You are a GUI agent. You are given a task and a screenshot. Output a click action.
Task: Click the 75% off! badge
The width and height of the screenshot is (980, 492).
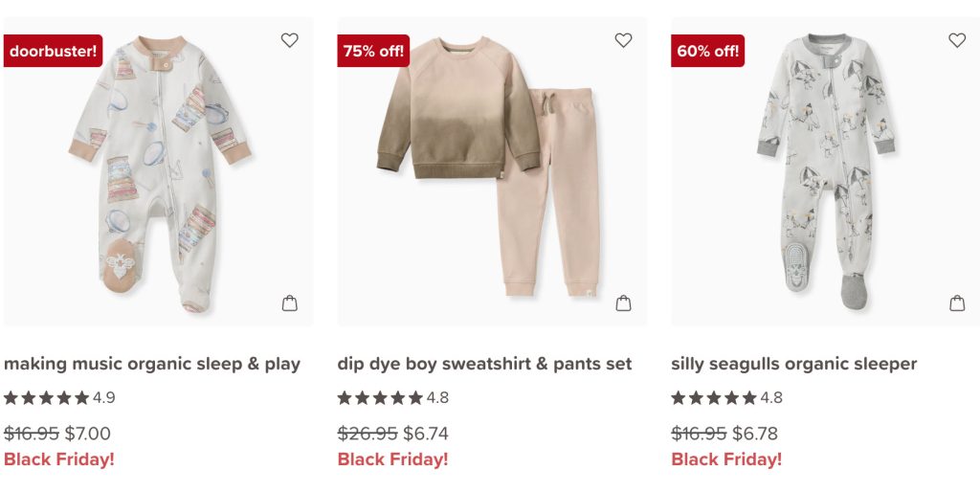[x=373, y=51]
